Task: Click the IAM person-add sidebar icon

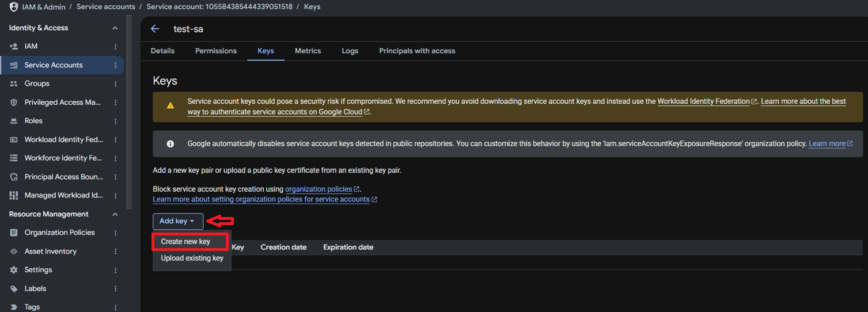Action: [14, 46]
